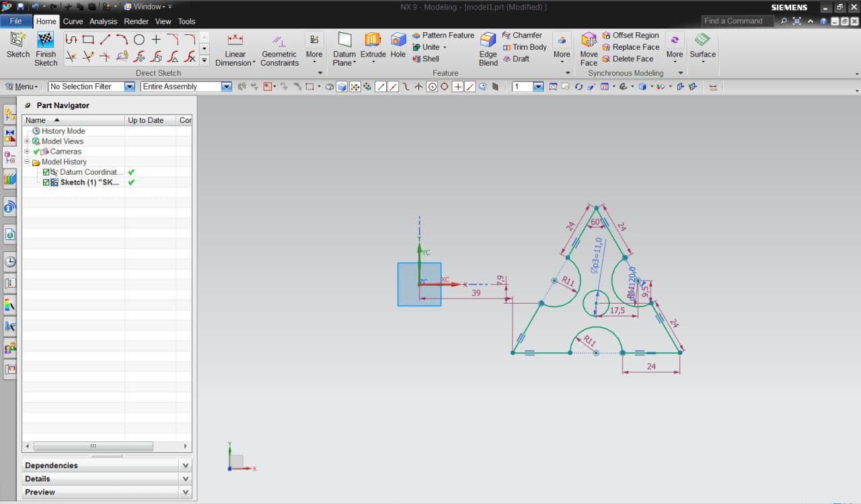Select the Line sketch tool
This screenshot has height=504, width=861.
tap(105, 40)
